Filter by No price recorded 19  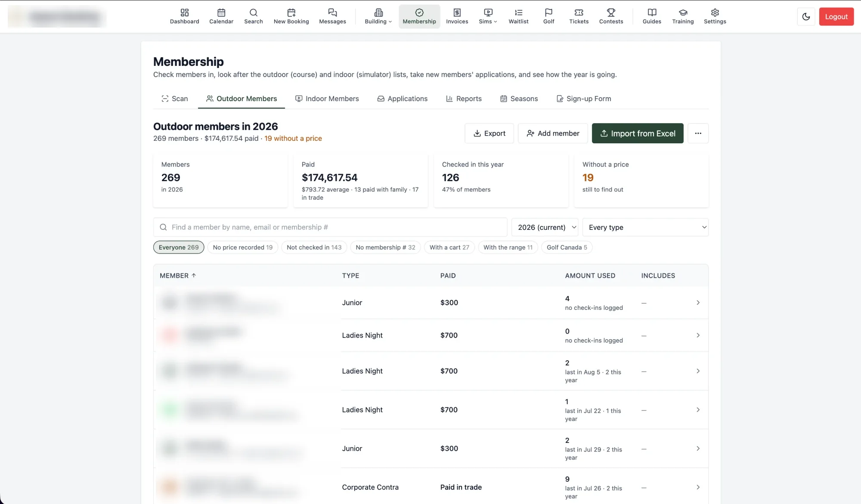coord(242,247)
